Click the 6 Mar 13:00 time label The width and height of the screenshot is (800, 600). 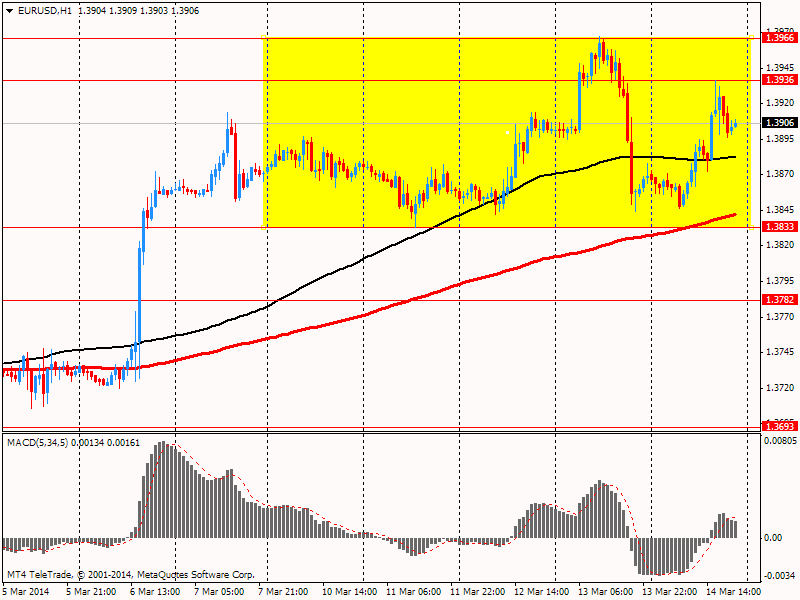coord(155,591)
